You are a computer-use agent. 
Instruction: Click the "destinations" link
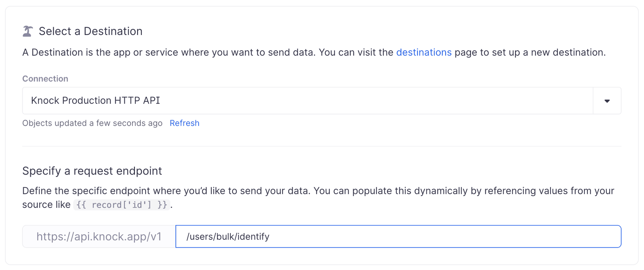click(x=424, y=52)
